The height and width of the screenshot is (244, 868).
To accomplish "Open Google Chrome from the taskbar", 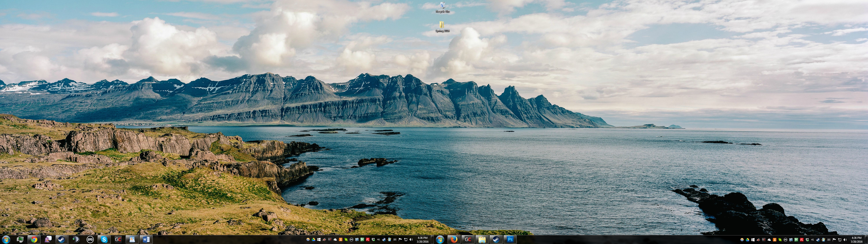I will click(x=34, y=240).
